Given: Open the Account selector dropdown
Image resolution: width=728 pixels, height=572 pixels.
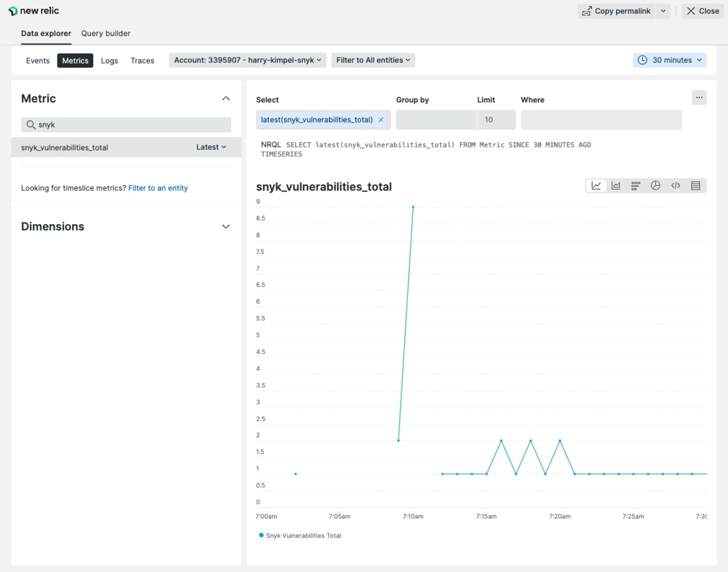Looking at the screenshot, I should [247, 60].
